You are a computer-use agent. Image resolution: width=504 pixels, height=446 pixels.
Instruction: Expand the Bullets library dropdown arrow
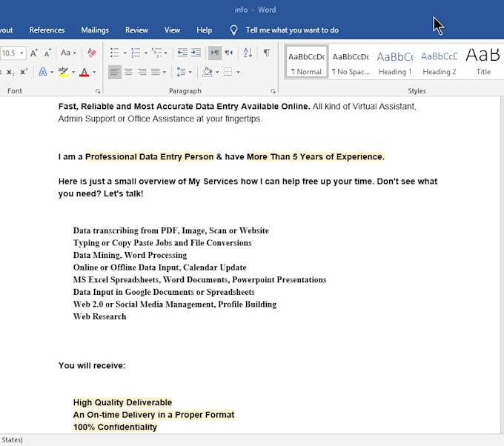(x=125, y=53)
